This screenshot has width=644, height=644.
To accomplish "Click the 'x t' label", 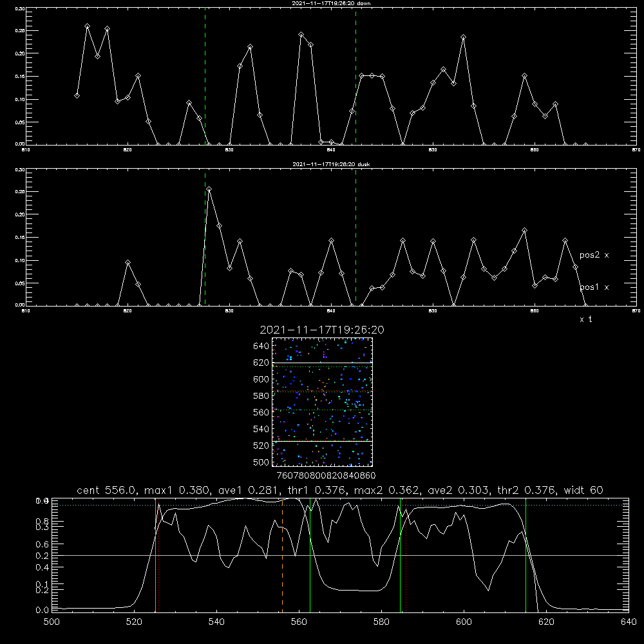I will [x=585, y=319].
